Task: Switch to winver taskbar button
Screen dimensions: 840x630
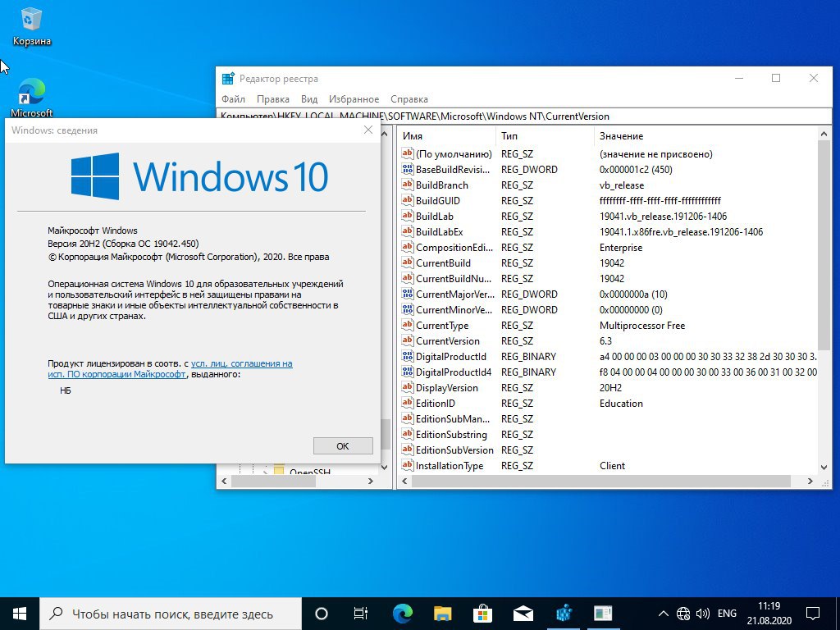Action: 603,614
